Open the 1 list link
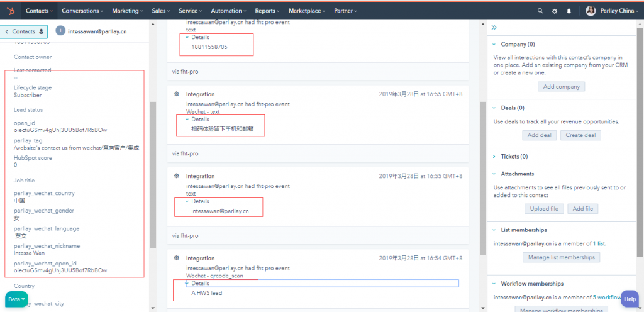644x312 pixels. [x=599, y=243]
